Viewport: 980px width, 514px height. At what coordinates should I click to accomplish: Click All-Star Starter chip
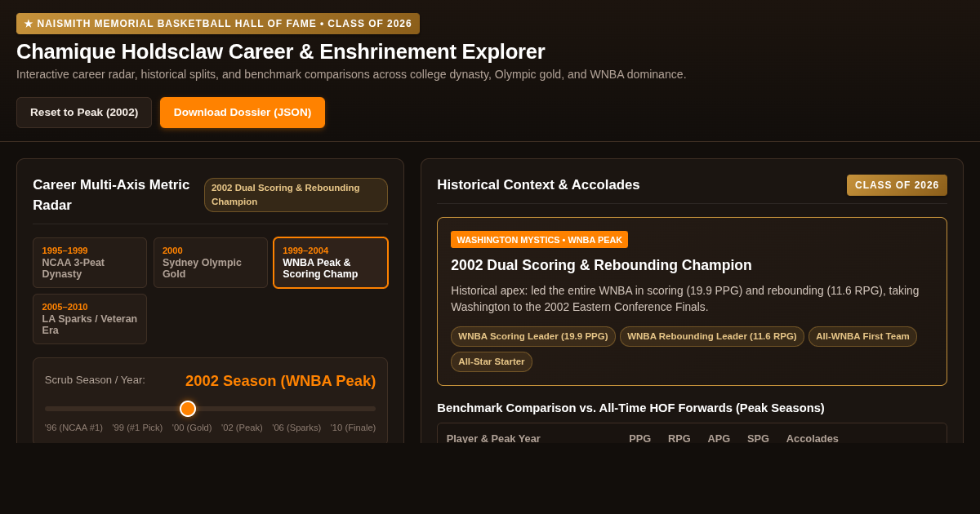(x=492, y=361)
